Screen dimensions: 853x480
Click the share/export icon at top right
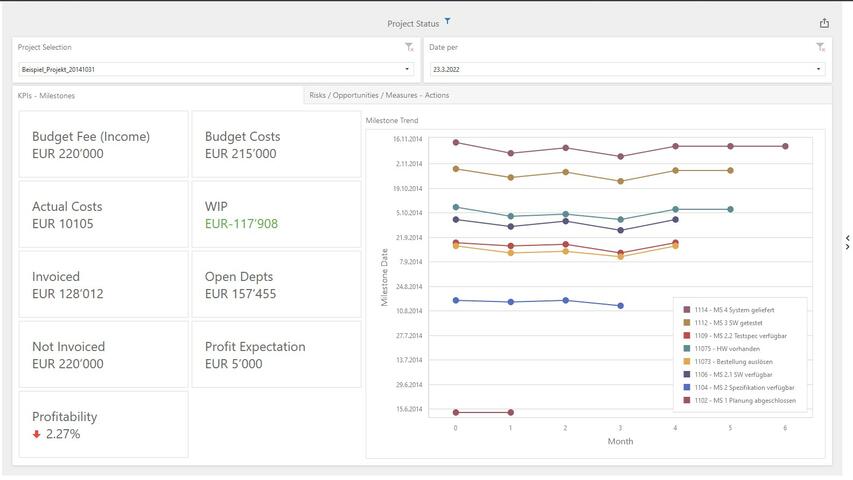click(x=824, y=23)
